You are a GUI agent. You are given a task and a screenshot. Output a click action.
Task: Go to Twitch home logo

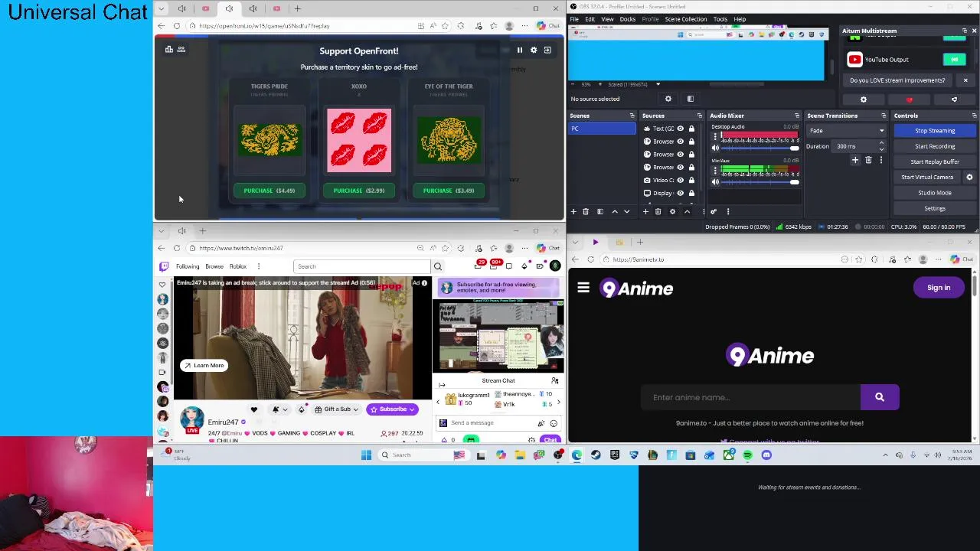coord(164,266)
